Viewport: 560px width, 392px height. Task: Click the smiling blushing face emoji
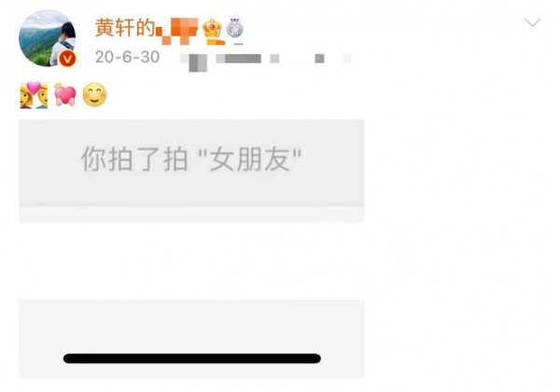(94, 95)
